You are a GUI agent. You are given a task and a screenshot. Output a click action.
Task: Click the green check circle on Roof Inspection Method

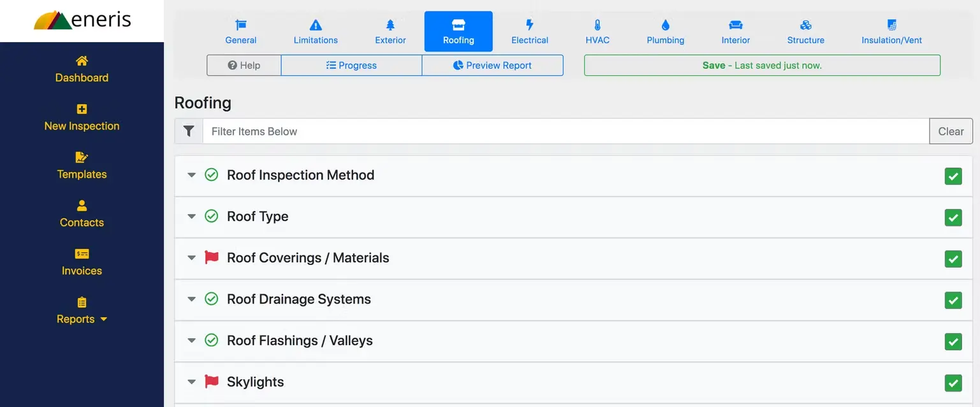click(211, 175)
